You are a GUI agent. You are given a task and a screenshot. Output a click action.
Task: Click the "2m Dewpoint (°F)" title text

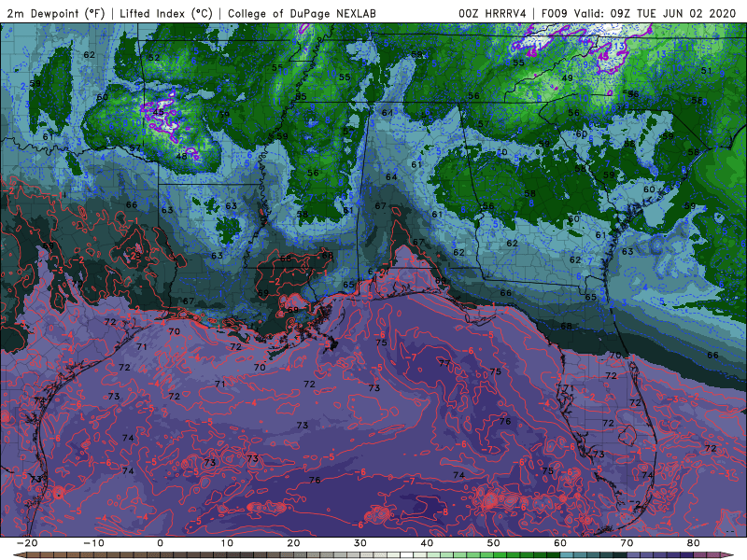(55, 13)
